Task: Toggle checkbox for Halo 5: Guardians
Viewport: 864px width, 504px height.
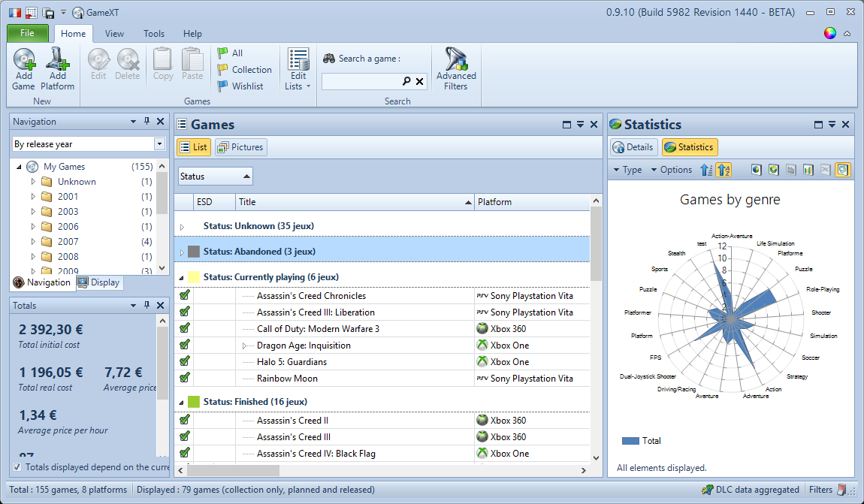Action: pos(185,361)
